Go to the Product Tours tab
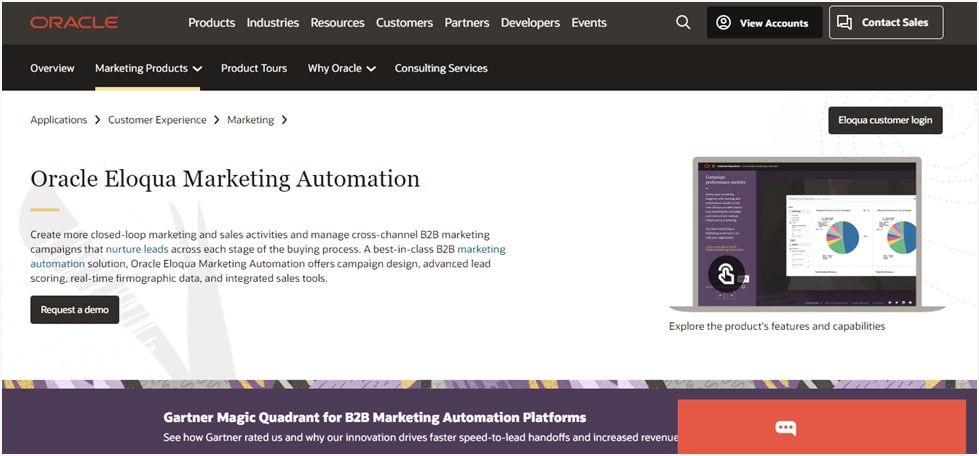 (x=254, y=68)
